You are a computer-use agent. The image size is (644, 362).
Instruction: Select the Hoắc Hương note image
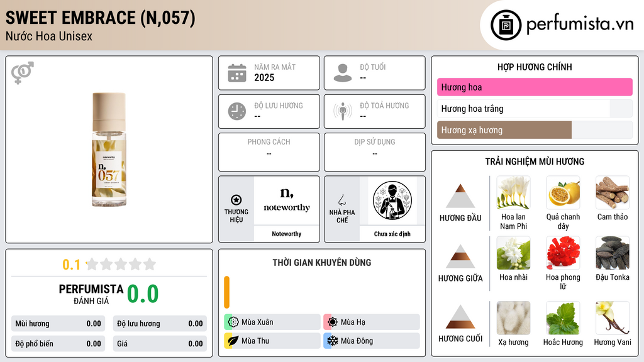[563, 318]
